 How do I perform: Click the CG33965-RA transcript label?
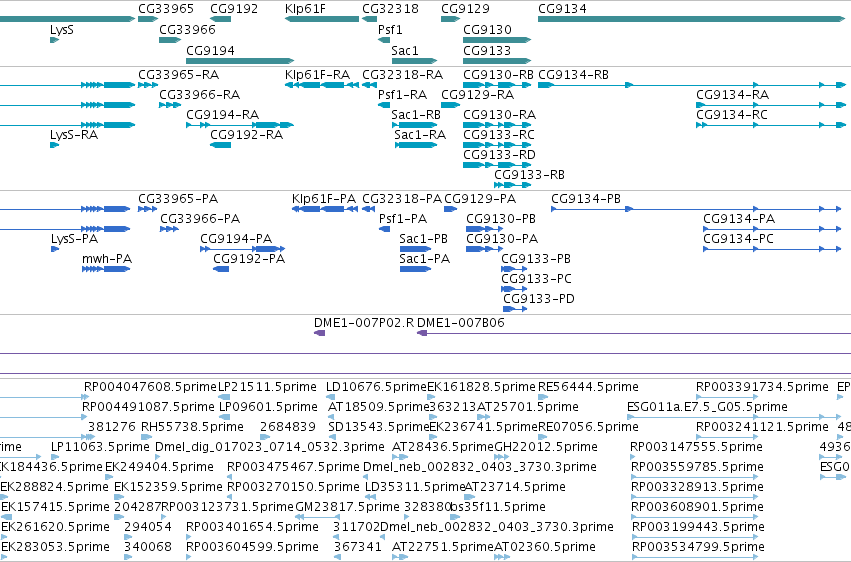point(179,75)
